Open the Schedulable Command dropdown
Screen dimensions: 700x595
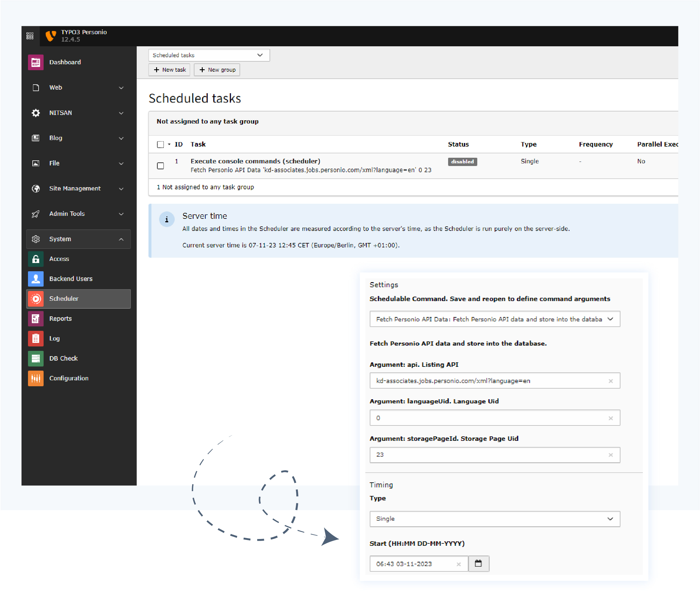pos(494,319)
